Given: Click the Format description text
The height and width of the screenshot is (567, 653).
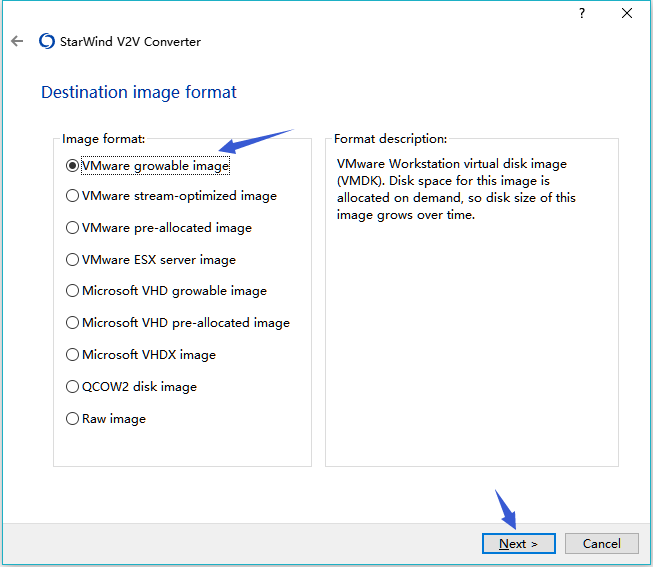Looking at the screenshot, I should coord(456,189).
